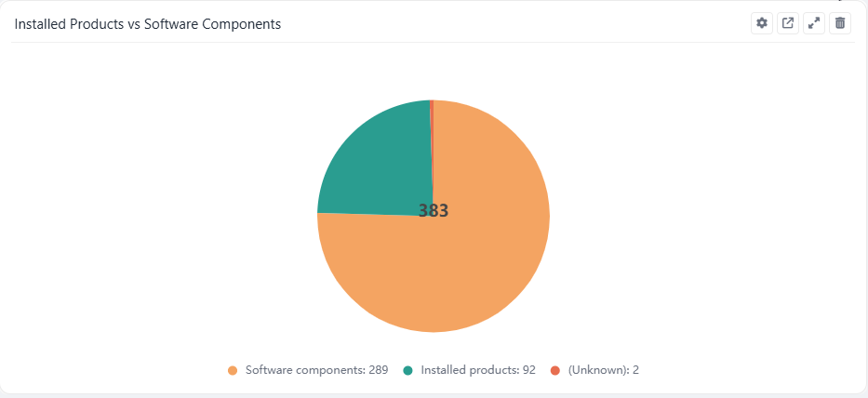Select the large orange pie slice
The height and width of the screenshot is (398, 868).
[465, 270]
